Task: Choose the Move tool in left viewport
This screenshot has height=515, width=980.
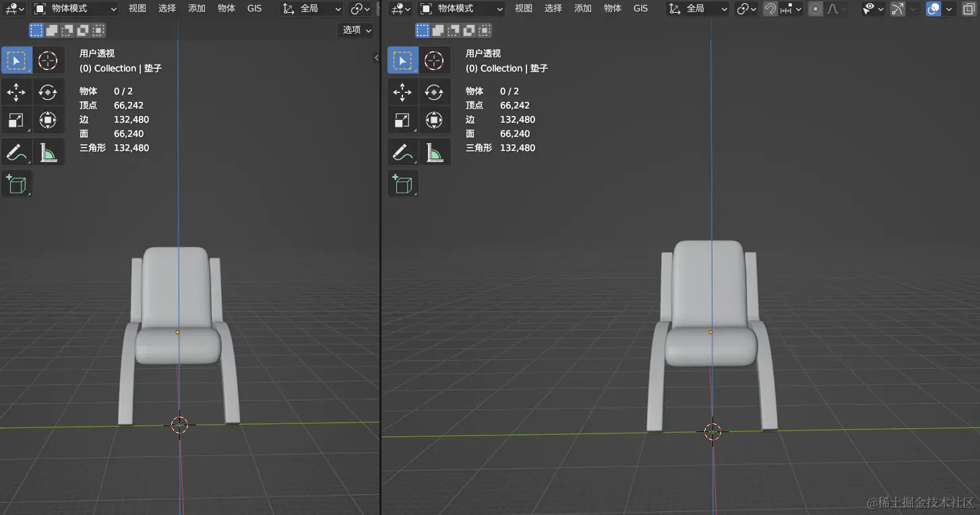Action: pyautogui.click(x=16, y=92)
